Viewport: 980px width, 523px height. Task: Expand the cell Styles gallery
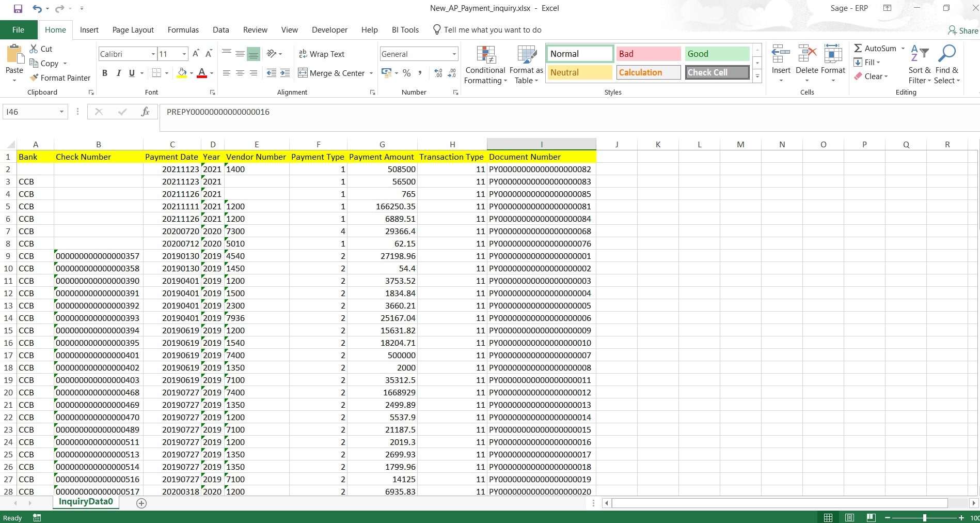(757, 76)
